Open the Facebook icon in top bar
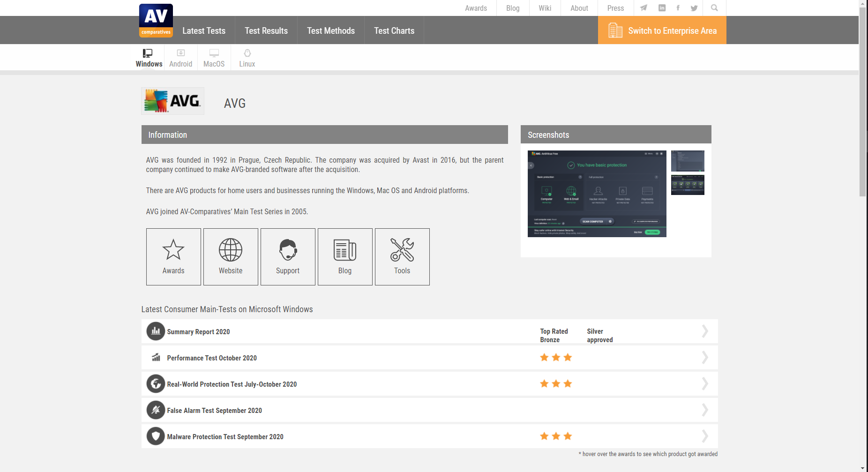868x472 pixels. (678, 8)
